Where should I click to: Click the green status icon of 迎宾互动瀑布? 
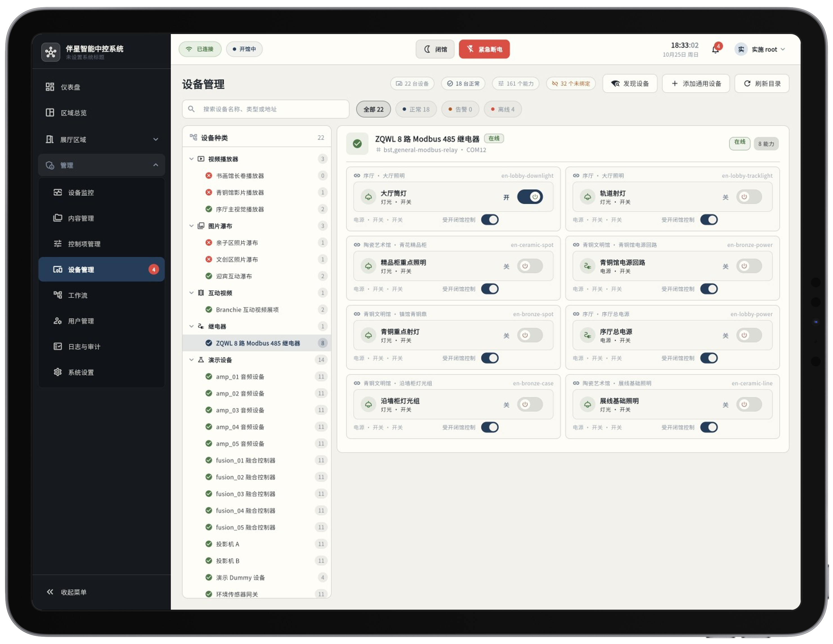coord(209,276)
